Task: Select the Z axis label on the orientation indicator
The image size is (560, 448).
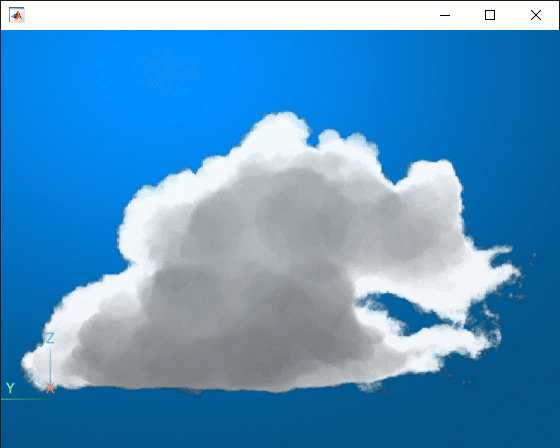Action: click(50, 338)
